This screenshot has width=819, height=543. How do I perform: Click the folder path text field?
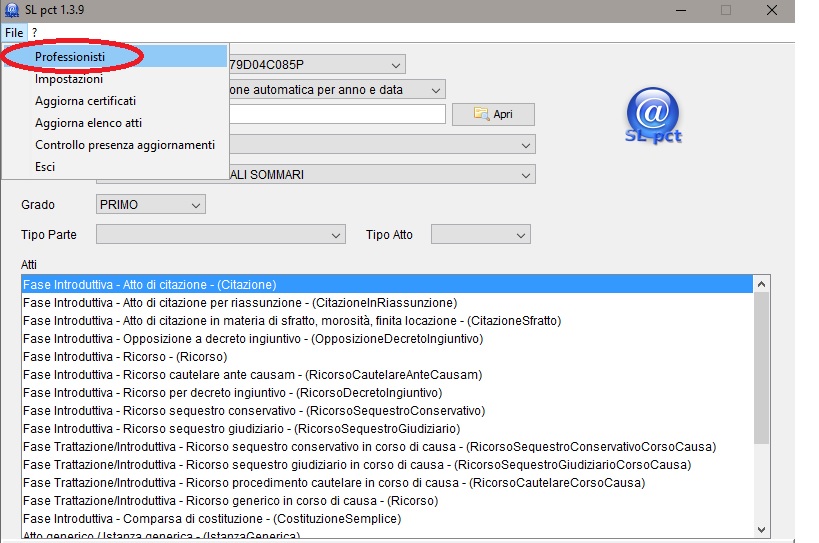[x=335, y=114]
